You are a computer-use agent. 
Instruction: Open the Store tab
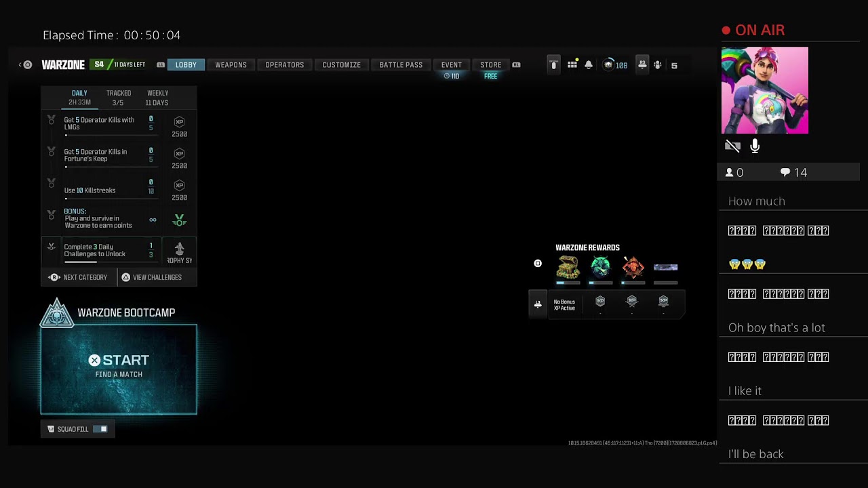(x=491, y=65)
